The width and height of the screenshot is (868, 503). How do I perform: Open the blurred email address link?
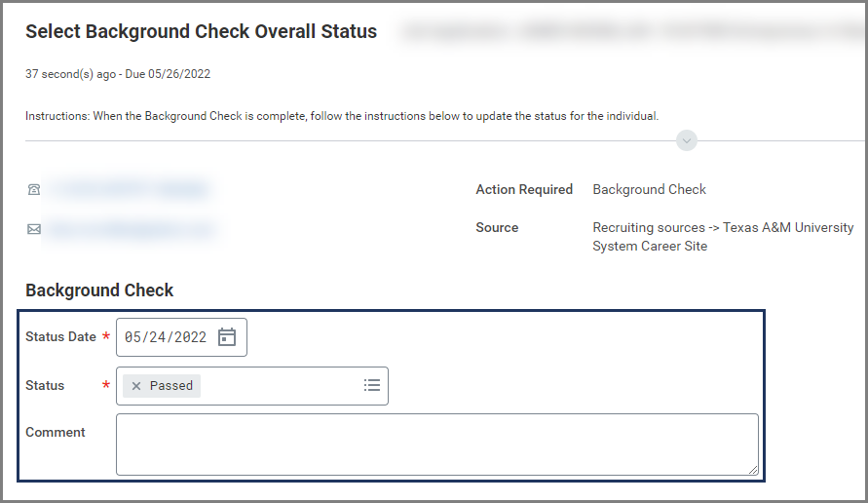(131, 230)
